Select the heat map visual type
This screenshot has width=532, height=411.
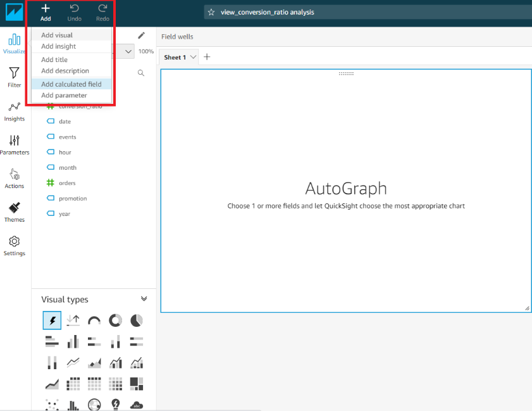coord(115,384)
